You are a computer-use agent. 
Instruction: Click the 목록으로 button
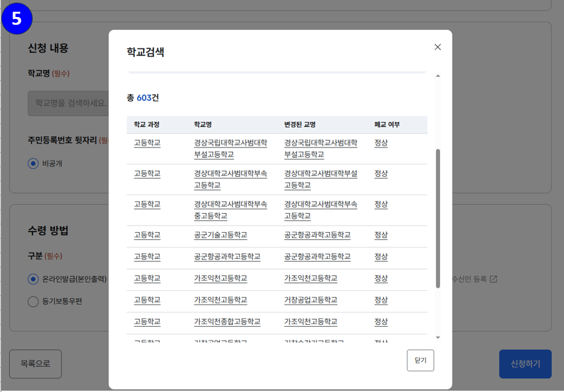(35, 363)
